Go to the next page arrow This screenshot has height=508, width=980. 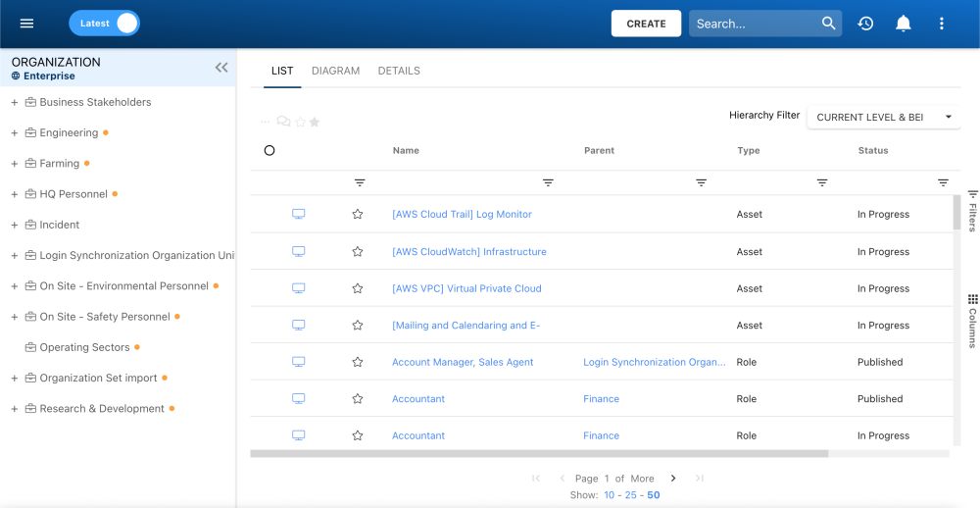(x=673, y=479)
